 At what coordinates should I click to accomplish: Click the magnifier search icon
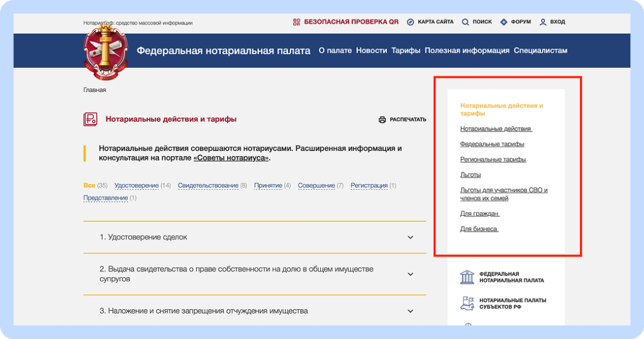pyautogui.click(x=465, y=22)
